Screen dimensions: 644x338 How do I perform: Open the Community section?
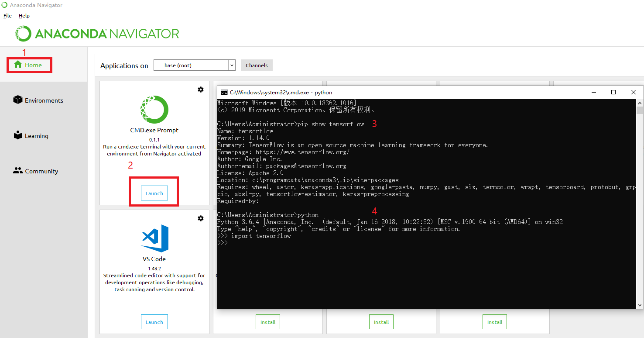[x=35, y=171]
